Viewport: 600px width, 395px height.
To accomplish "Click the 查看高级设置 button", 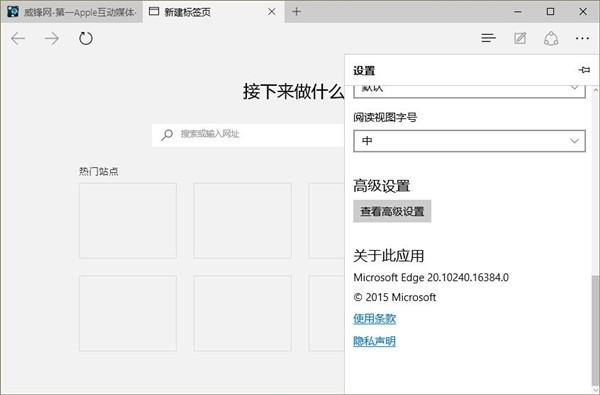I will 392,211.
